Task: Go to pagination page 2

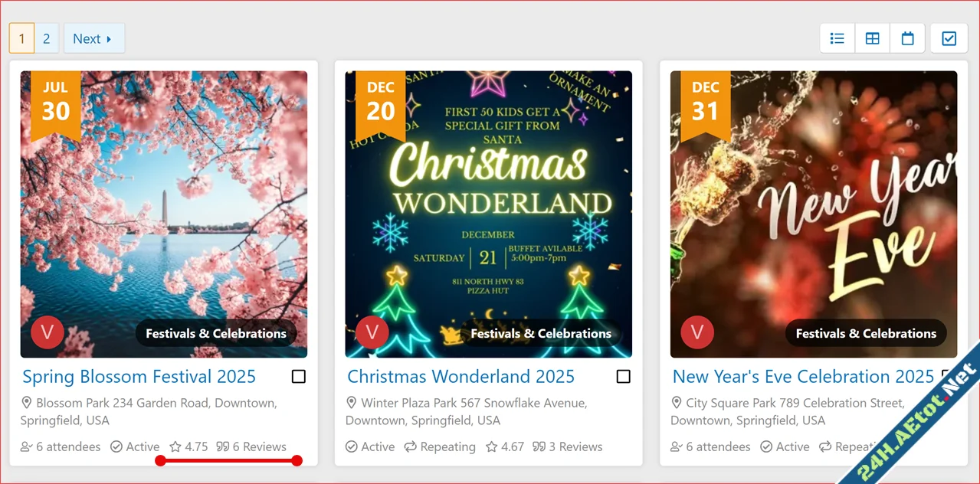Action: pos(46,38)
